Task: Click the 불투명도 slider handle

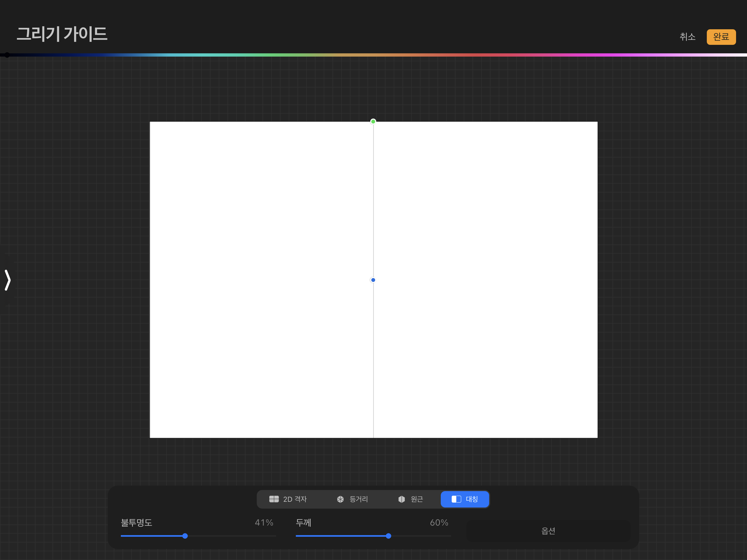Action: (185, 536)
